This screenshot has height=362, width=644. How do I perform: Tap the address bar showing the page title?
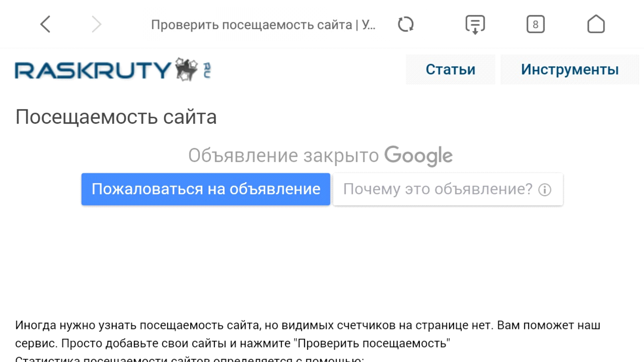263,24
